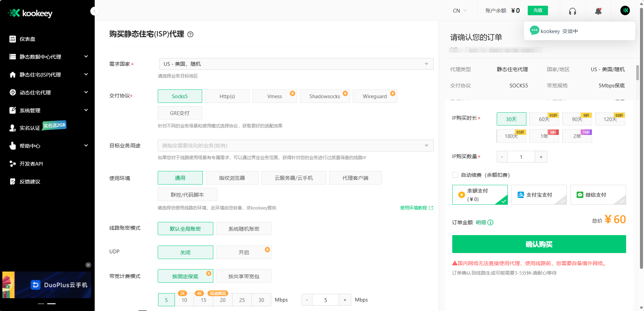This screenshot has height=311, width=644.
Task: Expand 静态数据中心代理 menu chevron
Action: pos(86,56)
